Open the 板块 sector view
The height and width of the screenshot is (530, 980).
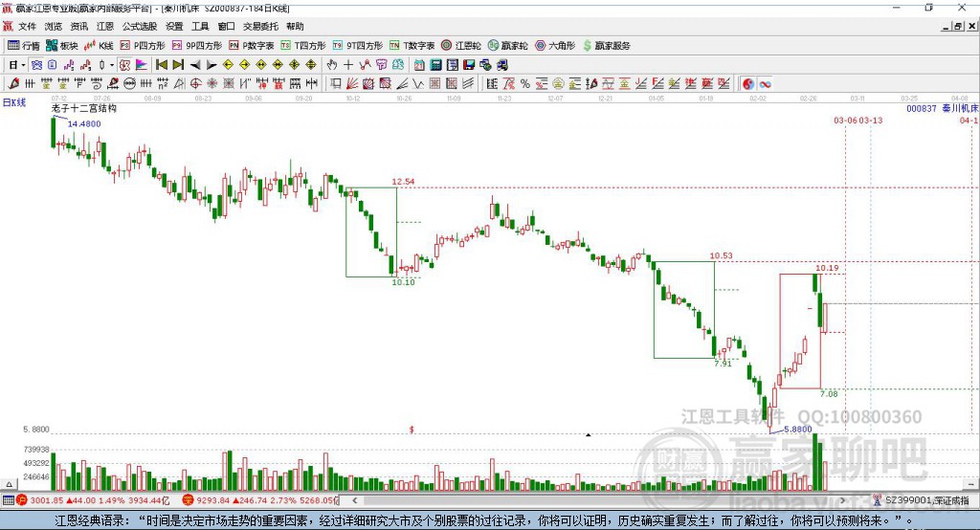point(62,46)
